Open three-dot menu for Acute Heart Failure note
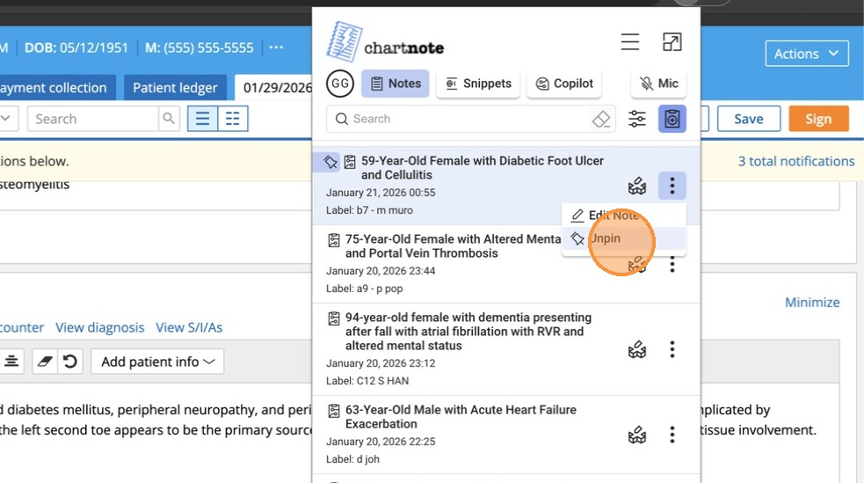The image size is (864, 484). [x=672, y=435]
